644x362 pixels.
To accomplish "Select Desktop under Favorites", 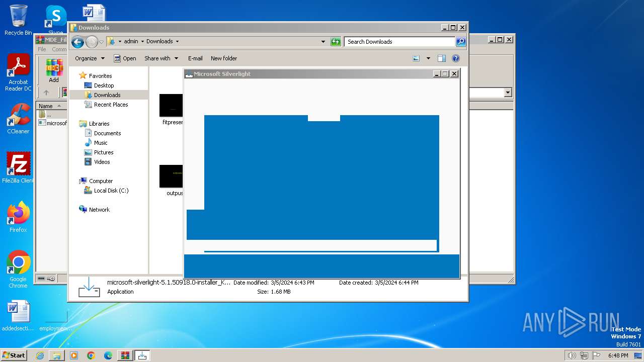I will pos(104,85).
